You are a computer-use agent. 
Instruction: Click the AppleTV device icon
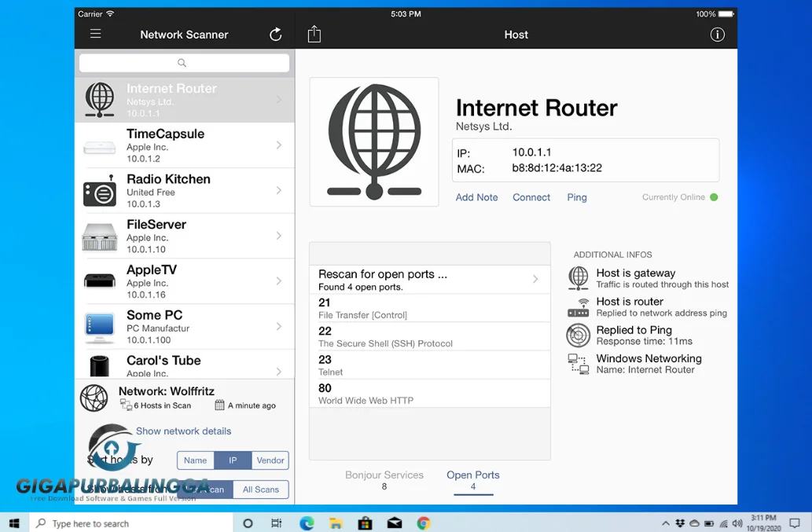pos(99,281)
